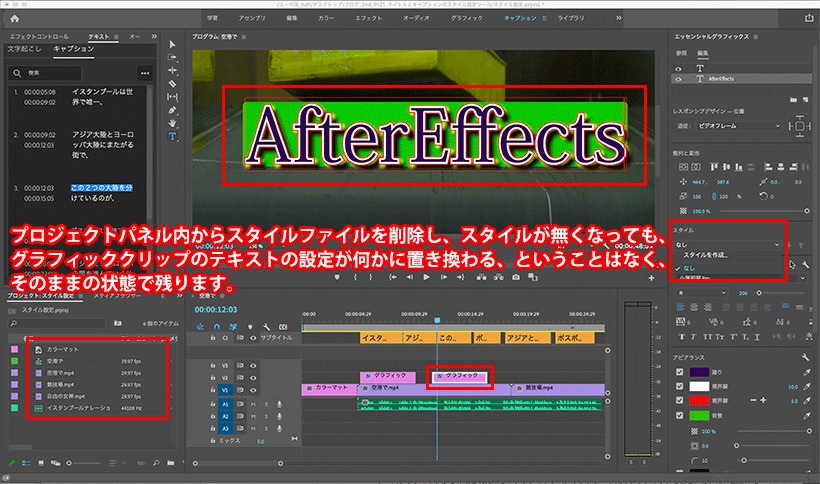Click the fill purple color swatch
The height and width of the screenshot is (484, 820).
699,372
